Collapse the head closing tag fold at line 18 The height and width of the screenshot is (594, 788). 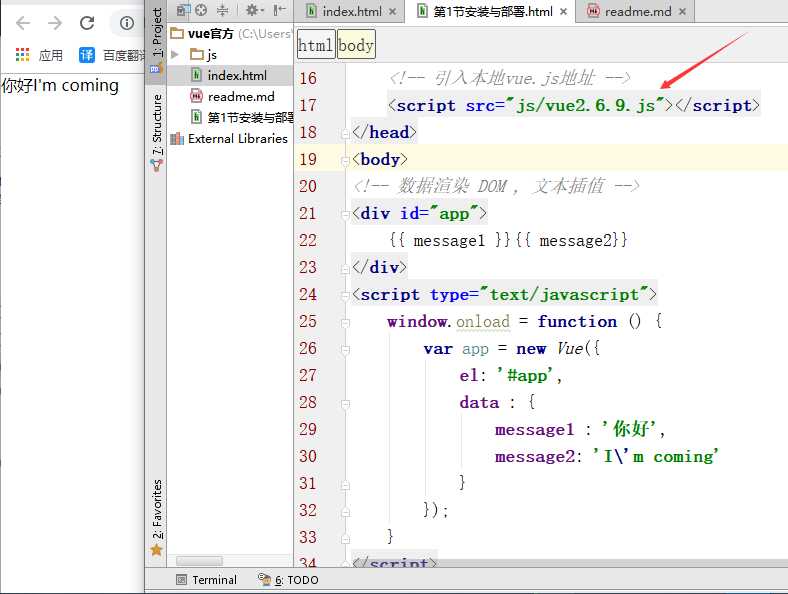(x=345, y=134)
